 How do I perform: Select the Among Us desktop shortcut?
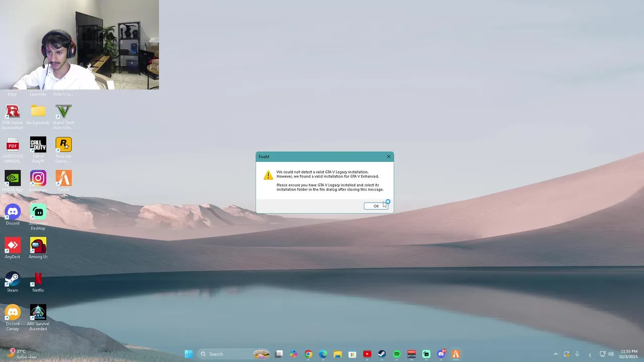click(x=38, y=249)
